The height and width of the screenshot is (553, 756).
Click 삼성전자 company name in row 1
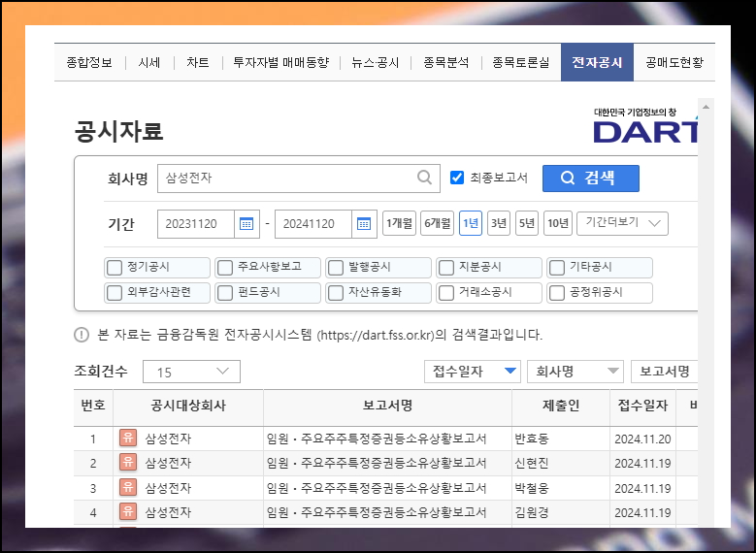click(168, 439)
